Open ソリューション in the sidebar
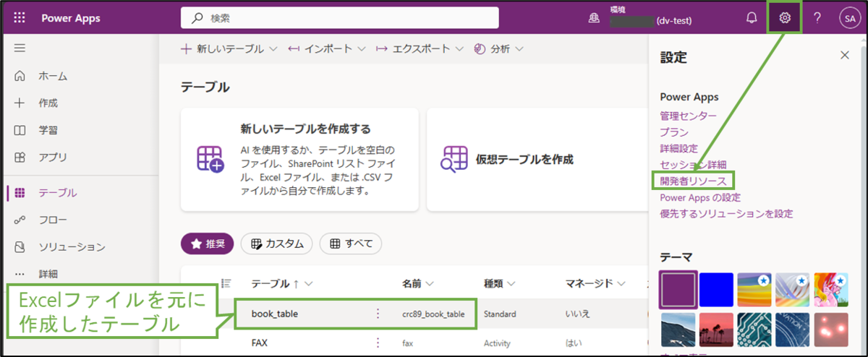 [x=72, y=247]
